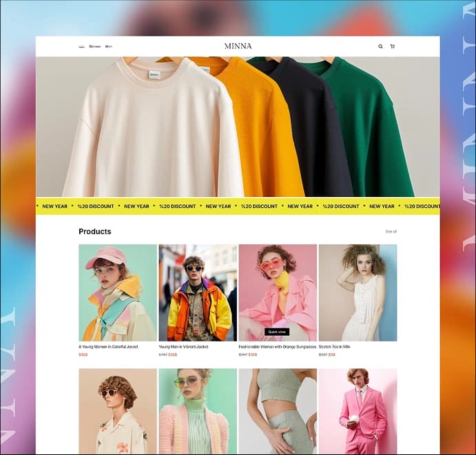Screen dimensions: 476x455
Task: Click the yellow New Year discount banner
Action: [238, 206]
